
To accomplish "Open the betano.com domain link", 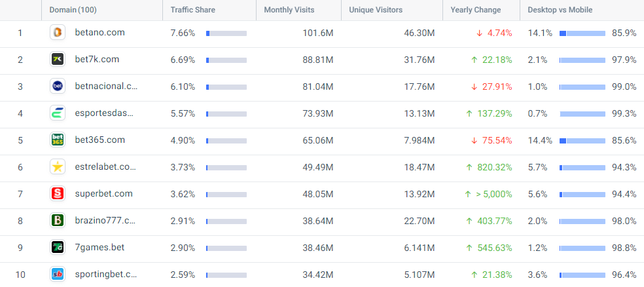I will tap(99, 33).
